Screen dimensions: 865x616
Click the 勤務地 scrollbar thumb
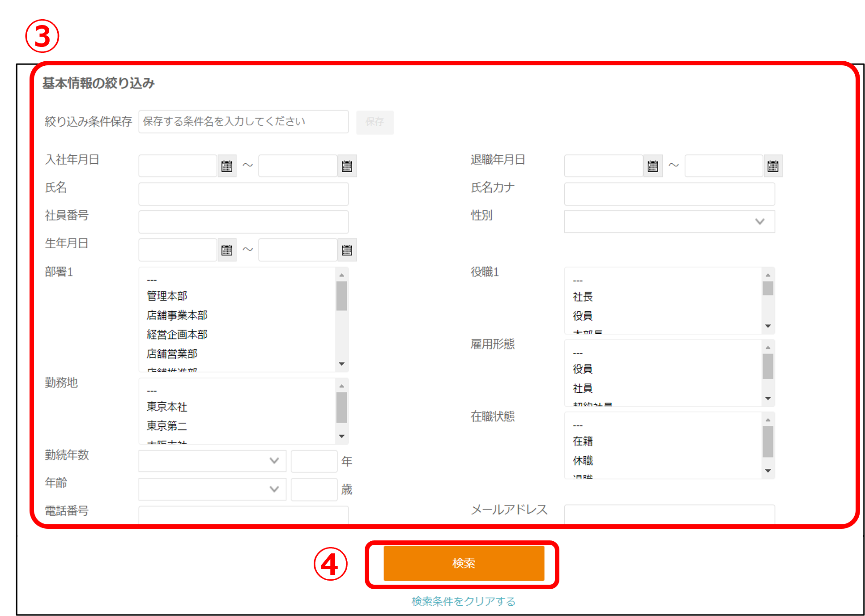click(x=342, y=407)
